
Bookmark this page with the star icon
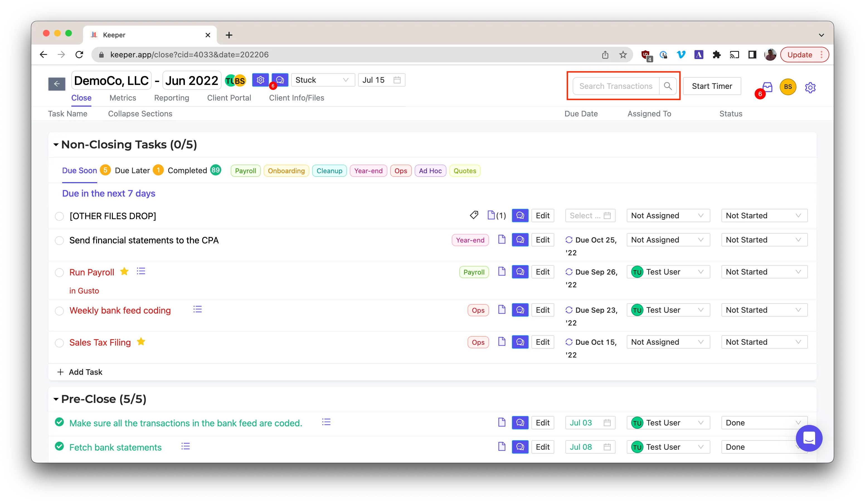click(623, 55)
